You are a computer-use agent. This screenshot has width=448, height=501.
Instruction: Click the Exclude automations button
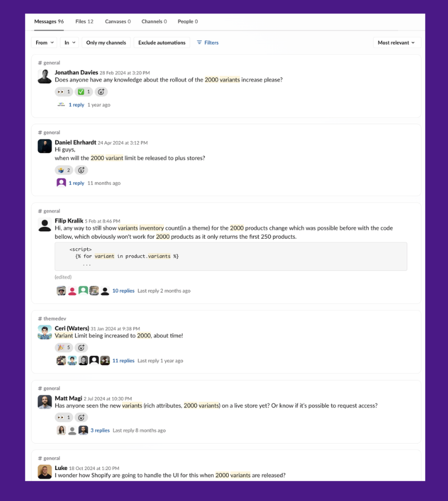click(162, 42)
